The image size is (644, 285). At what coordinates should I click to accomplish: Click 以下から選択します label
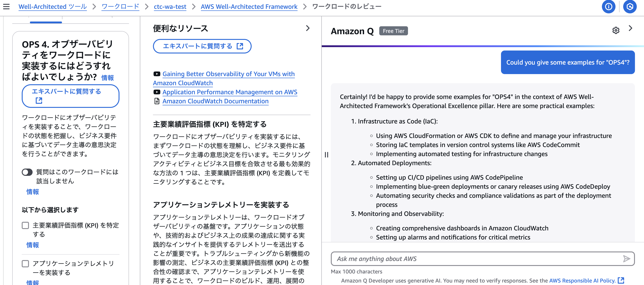pyautogui.click(x=50, y=210)
